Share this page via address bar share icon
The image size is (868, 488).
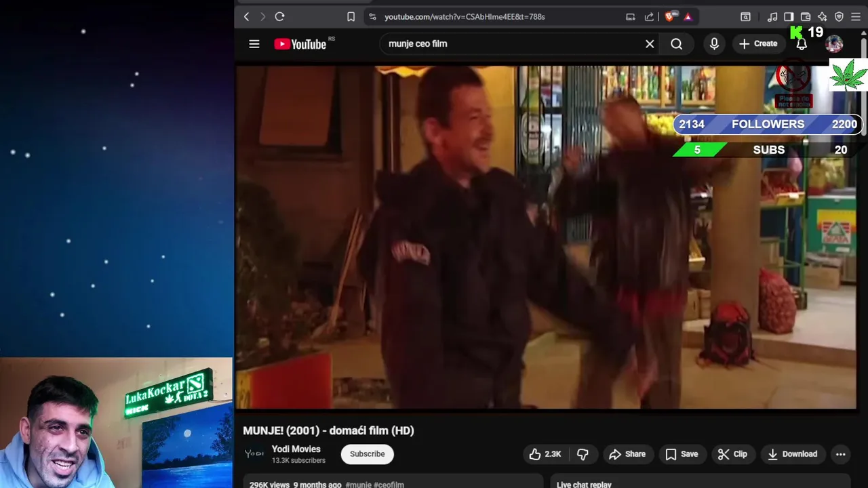tap(649, 17)
